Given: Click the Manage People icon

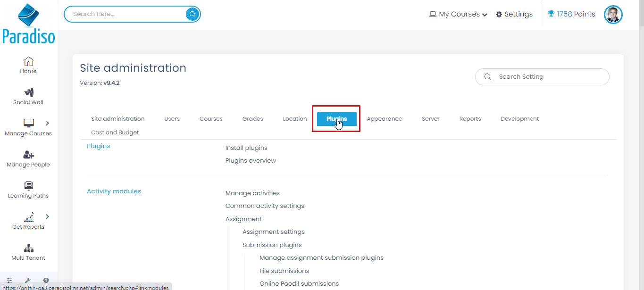Looking at the screenshot, I should [28, 155].
